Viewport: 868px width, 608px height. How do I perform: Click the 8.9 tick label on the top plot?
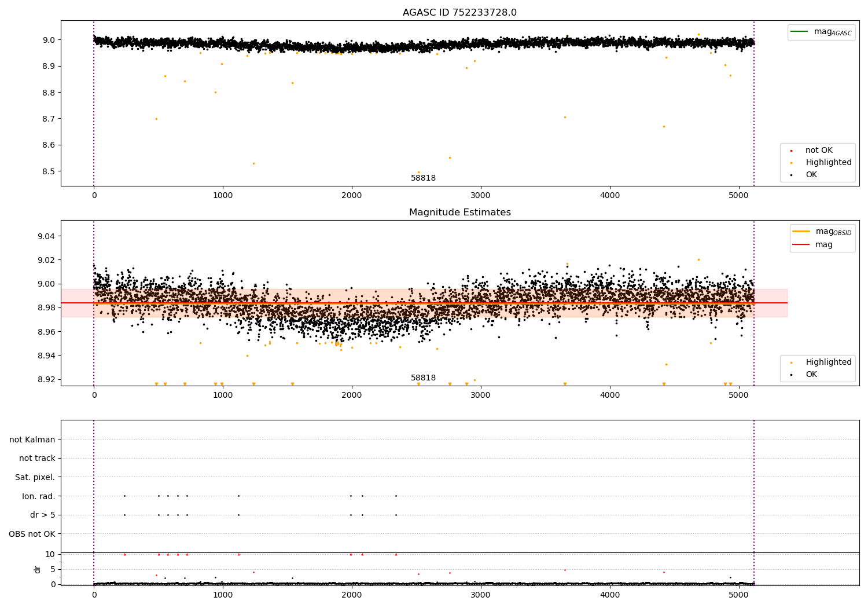click(49, 67)
